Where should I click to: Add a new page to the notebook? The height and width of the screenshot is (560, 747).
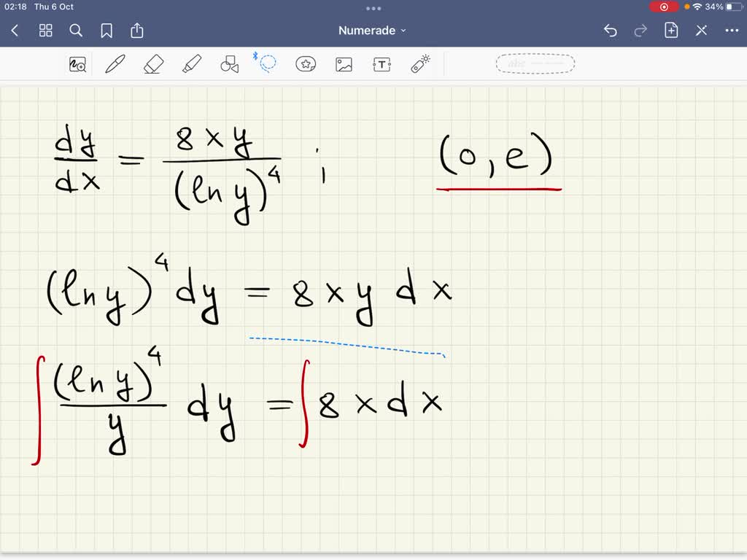[x=670, y=31]
